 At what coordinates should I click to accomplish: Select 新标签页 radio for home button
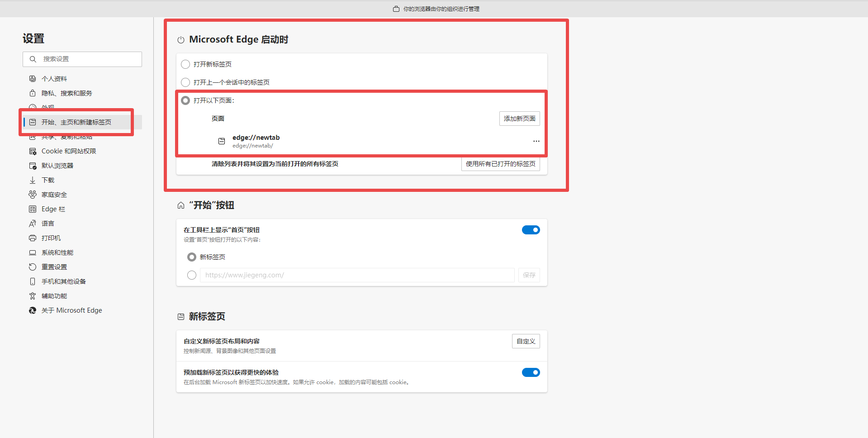click(x=192, y=257)
